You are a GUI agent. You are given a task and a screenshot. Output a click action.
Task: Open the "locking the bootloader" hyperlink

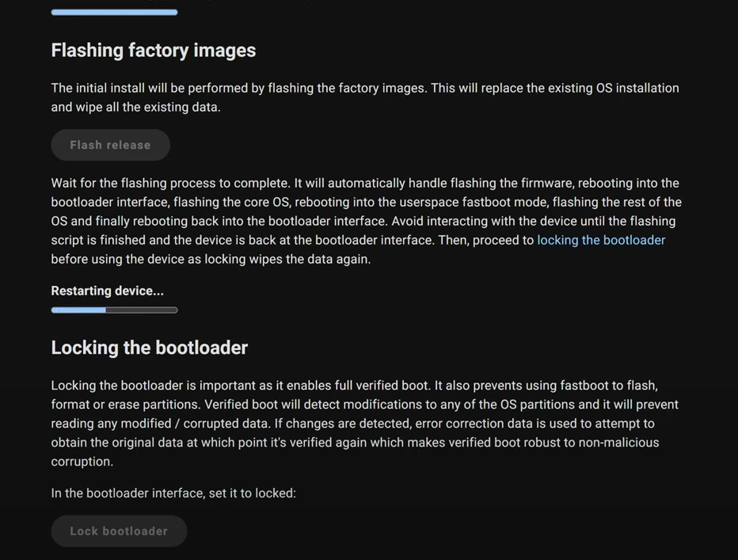(601, 240)
